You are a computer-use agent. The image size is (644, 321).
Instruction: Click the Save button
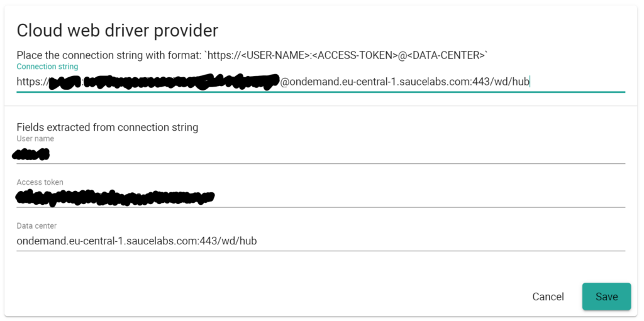tap(606, 297)
